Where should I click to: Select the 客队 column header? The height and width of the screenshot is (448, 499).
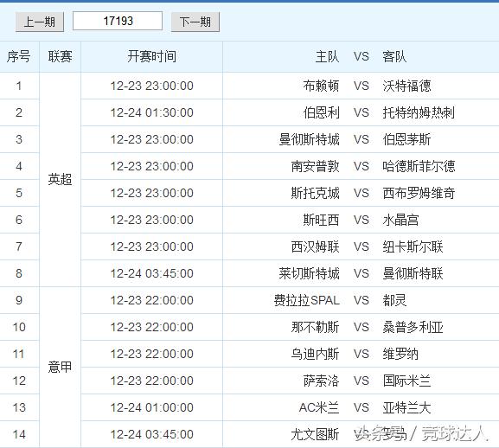click(394, 56)
